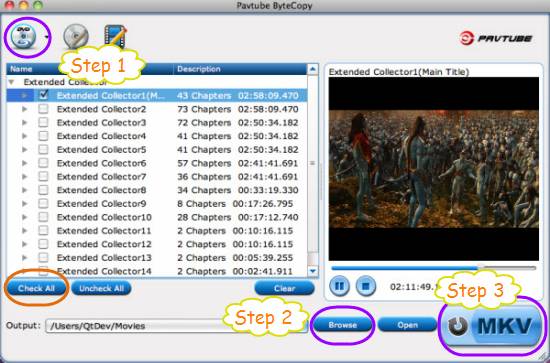Viewport: 550px width, 363px height.
Task: Collapse the root Extended Collector tree node
Action: (x=12, y=82)
